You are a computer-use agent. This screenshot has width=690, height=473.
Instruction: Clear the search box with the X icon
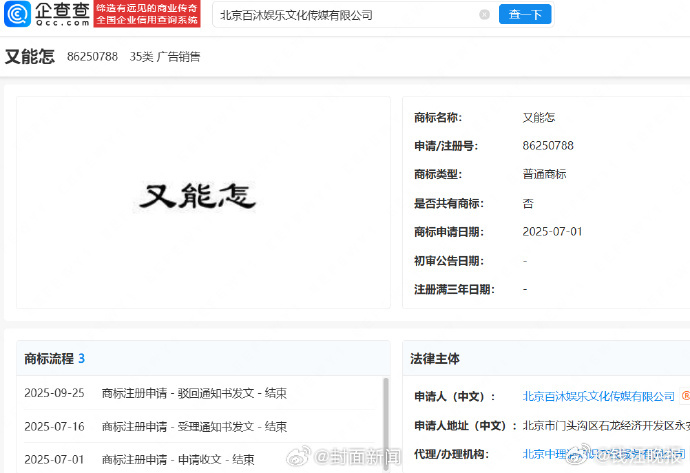pyautogui.click(x=484, y=15)
